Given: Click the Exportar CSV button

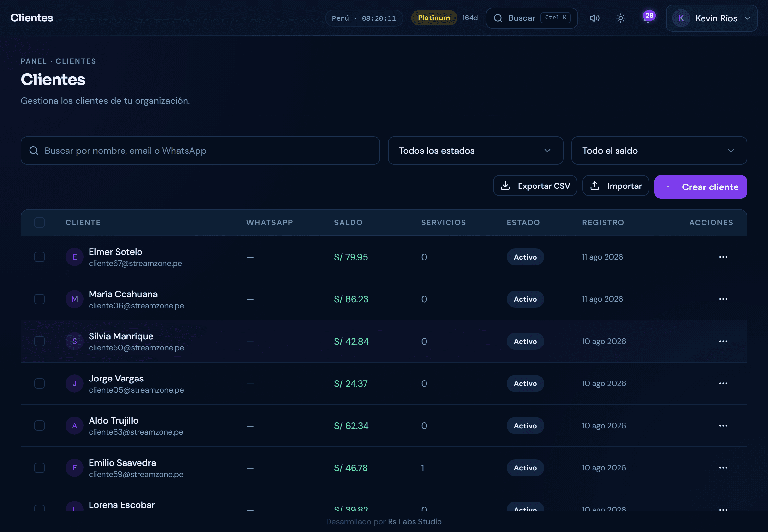Looking at the screenshot, I should tap(535, 186).
